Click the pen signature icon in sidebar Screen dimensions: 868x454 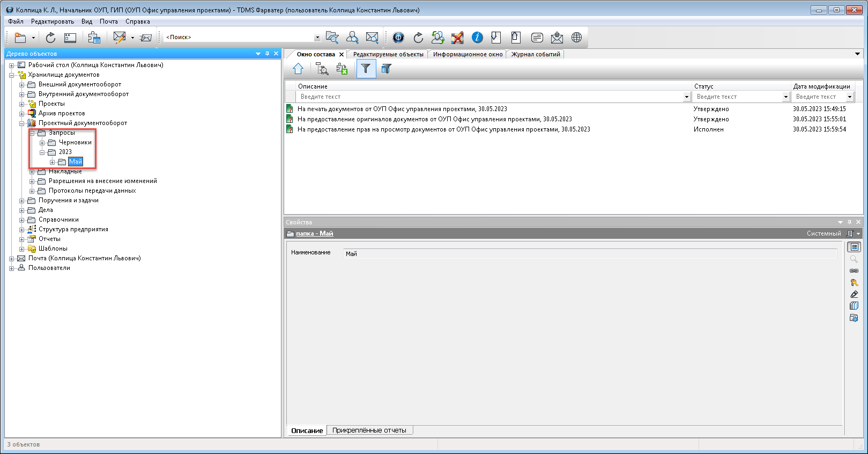(854, 295)
